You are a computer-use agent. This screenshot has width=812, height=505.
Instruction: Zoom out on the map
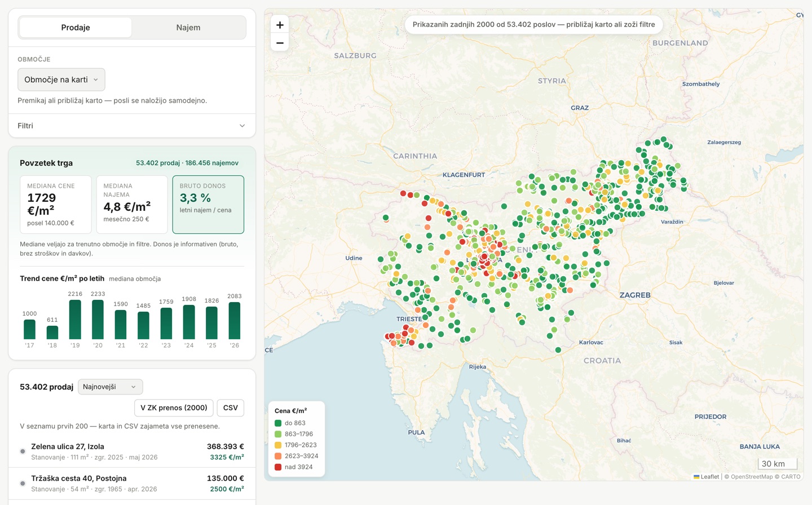pos(280,43)
